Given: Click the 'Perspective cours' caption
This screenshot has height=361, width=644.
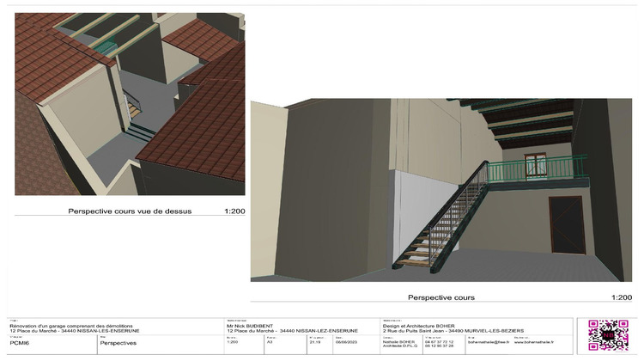Looking at the screenshot, I should [x=439, y=297].
